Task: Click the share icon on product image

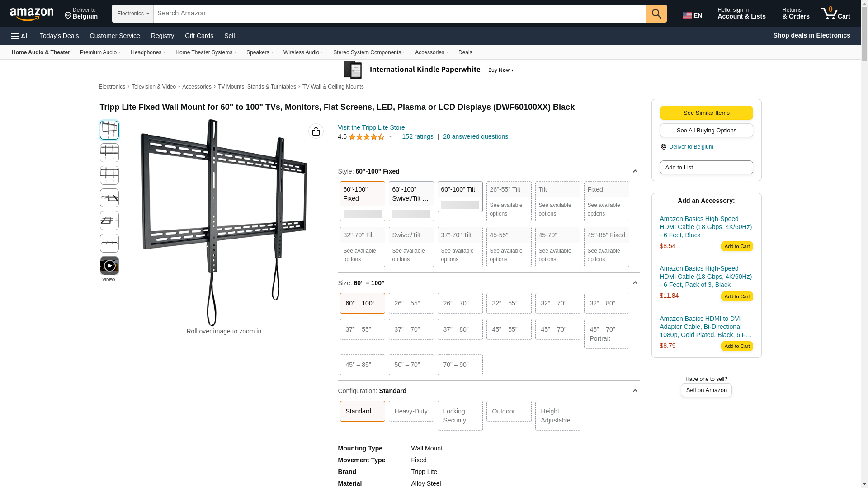Action: (316, 131)
